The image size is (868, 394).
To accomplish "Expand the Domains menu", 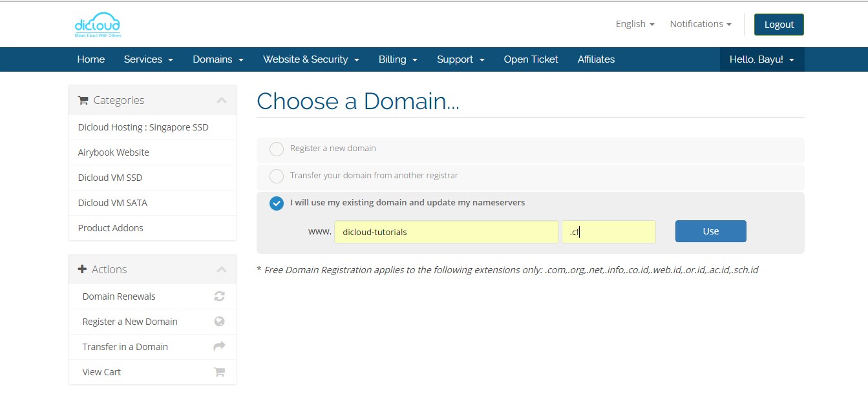I will (x=218, y=59).
